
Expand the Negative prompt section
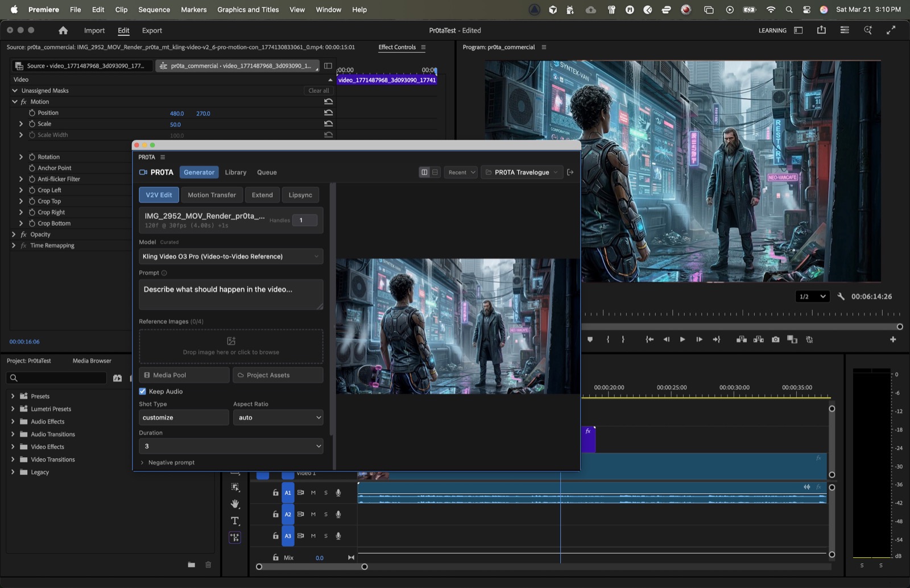pyautogui.click(x=167, y=462)
